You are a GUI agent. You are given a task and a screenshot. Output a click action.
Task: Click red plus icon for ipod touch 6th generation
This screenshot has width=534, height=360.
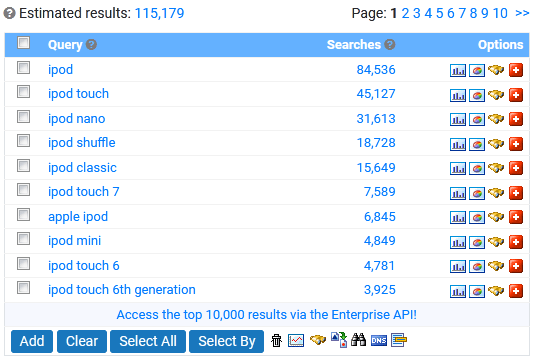point(516,291)
